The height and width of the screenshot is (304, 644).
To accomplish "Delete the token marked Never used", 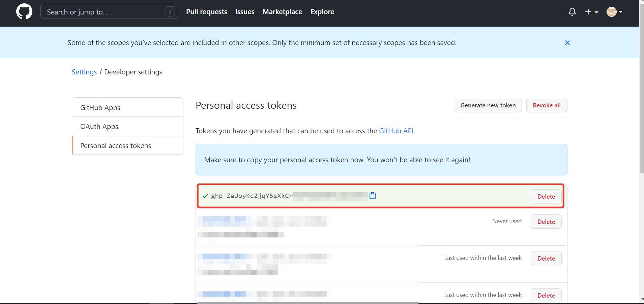I will [546, 222].
